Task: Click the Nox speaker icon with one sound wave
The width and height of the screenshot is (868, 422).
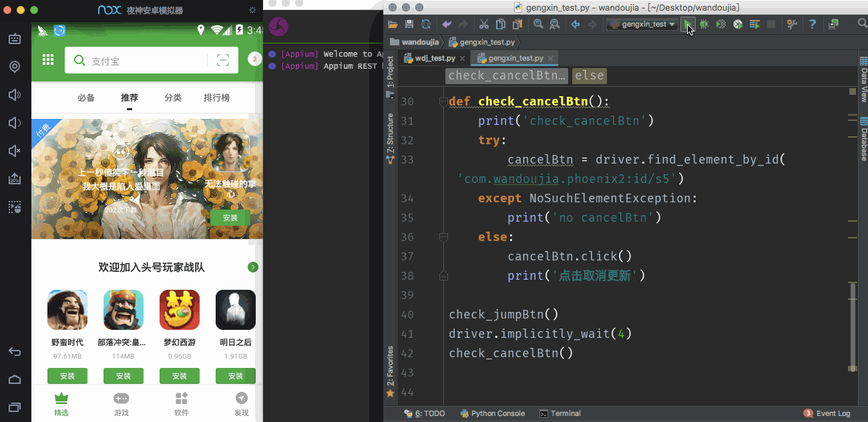Action: tap(15, 123)
